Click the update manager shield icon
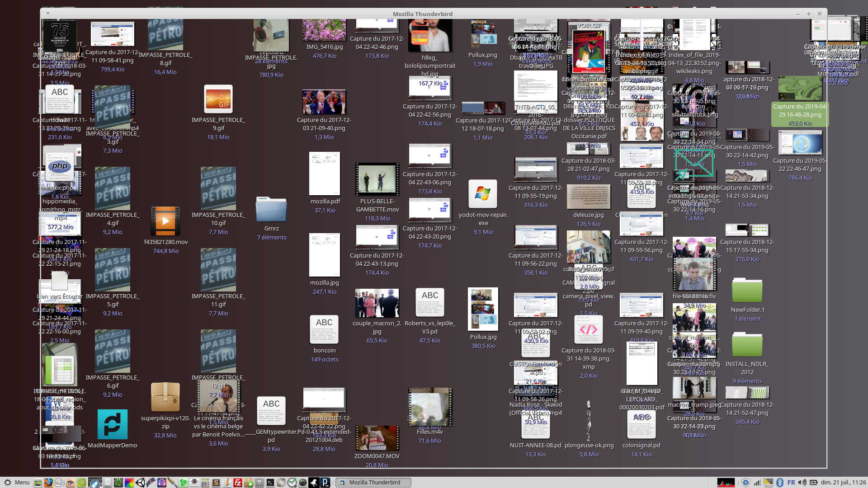Screen dimensions: 868x488 [x=746, y=483]
